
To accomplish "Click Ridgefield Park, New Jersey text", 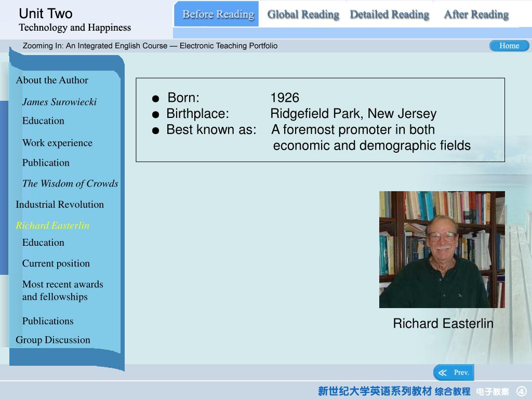I will tap(353, 114).
